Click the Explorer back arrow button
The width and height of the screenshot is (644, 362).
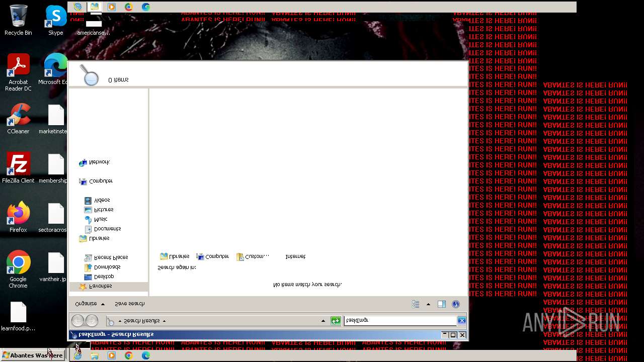point(77,321)
